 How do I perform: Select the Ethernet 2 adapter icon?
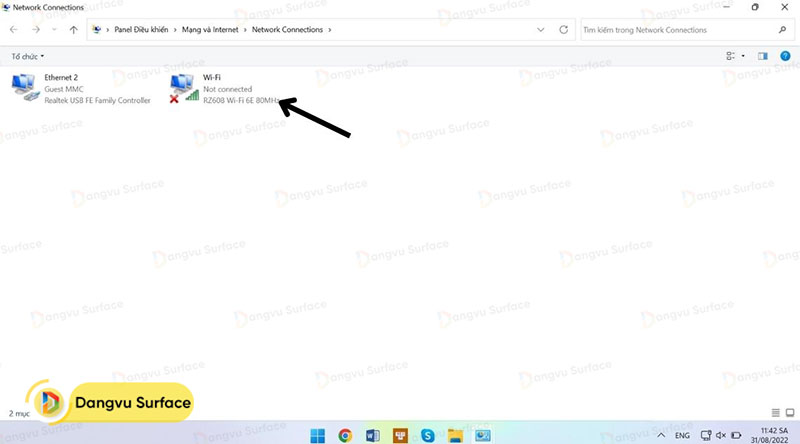(x=25, y=88)
